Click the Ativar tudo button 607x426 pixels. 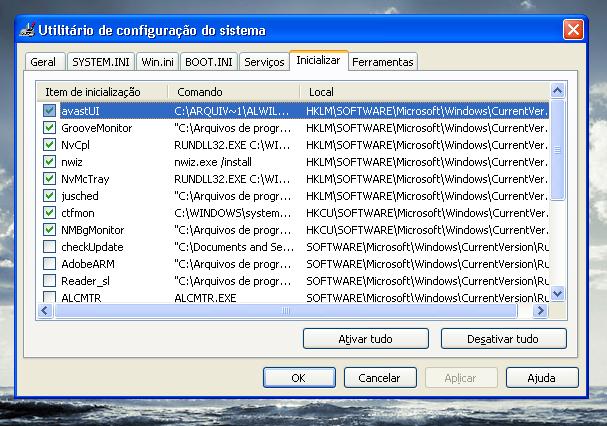point(365,339)
